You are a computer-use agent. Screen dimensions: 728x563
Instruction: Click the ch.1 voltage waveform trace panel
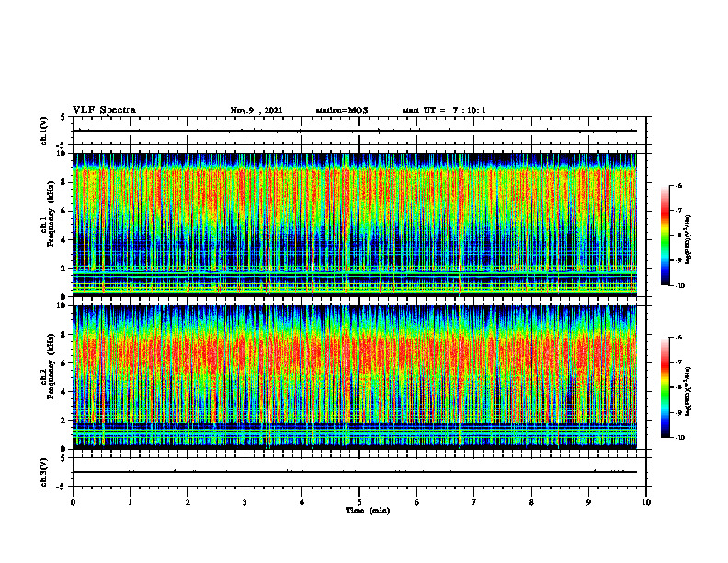click(x=359, y=131)
